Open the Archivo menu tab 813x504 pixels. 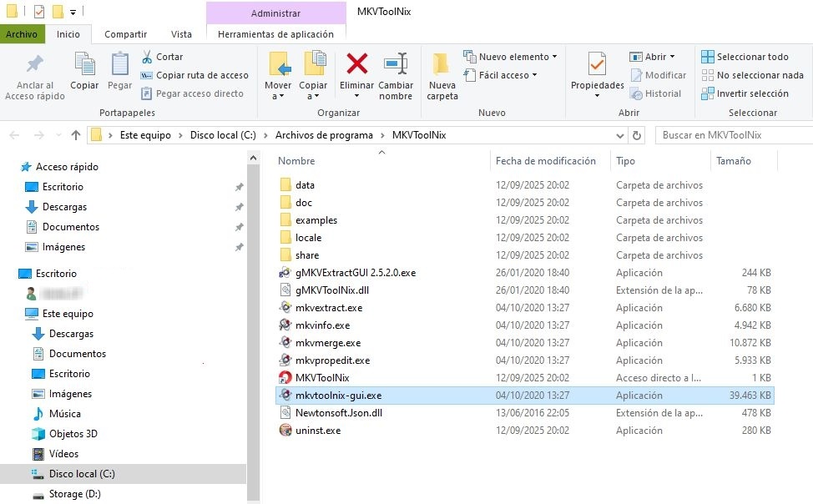(22, 34)
